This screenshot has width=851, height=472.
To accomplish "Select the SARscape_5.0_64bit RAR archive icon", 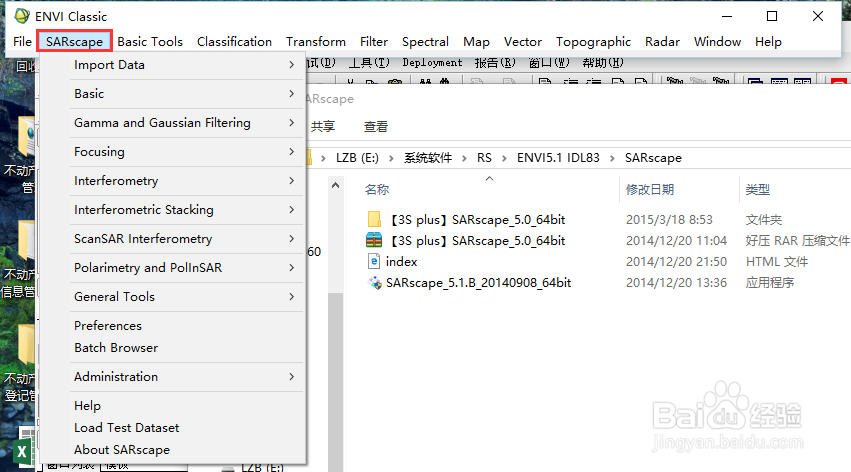I will click(374, 240).
